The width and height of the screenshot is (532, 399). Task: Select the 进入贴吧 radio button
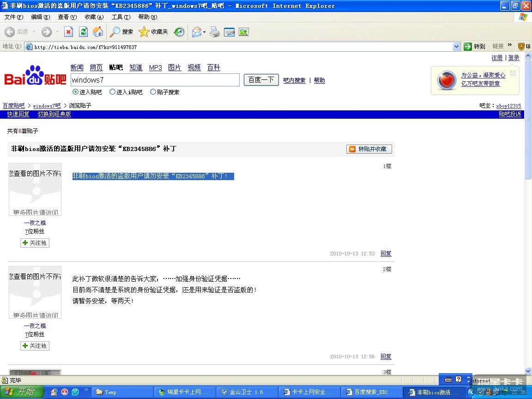point(75,91)
